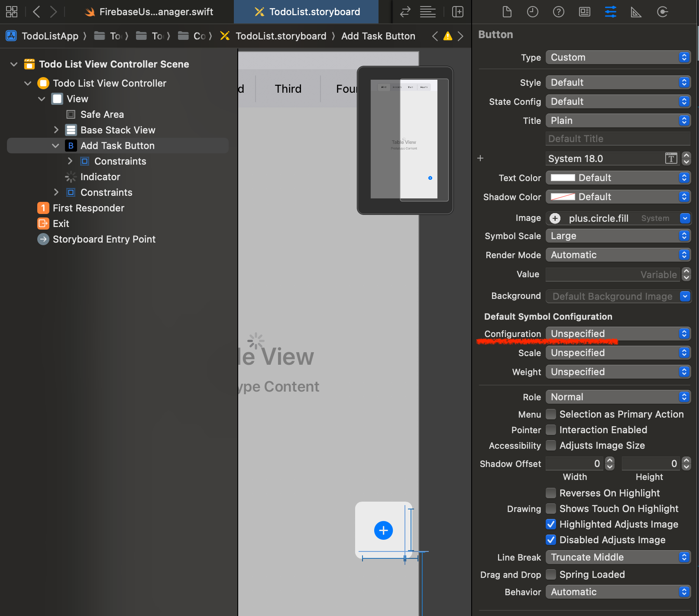Add a font variation with plus
The width and height of the screenshot is (699, 616).
tap(480, 158)
